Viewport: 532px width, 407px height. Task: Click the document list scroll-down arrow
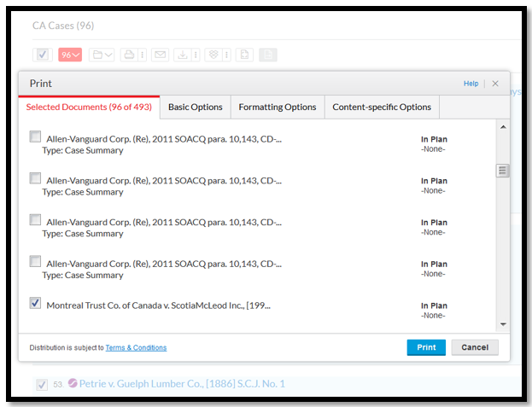tap(503, 324)
